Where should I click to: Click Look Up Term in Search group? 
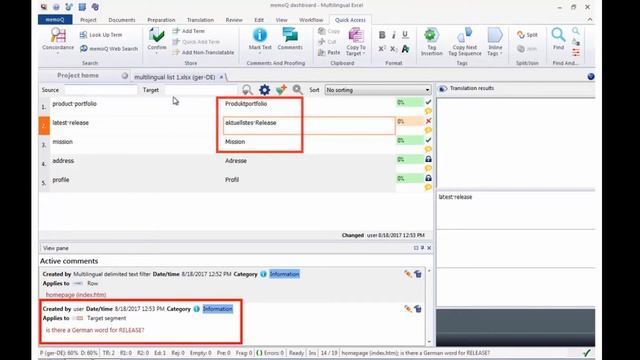(101, 35)
